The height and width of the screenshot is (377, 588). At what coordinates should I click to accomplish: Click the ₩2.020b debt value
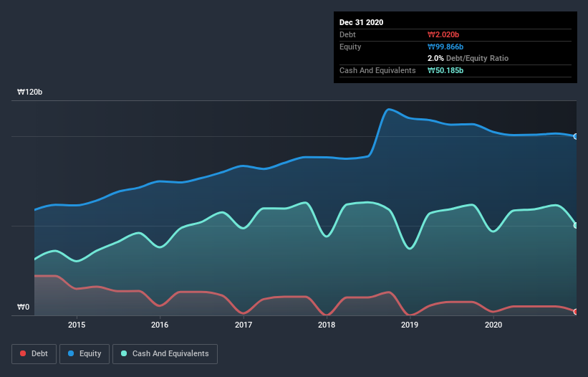click(443, 34)
